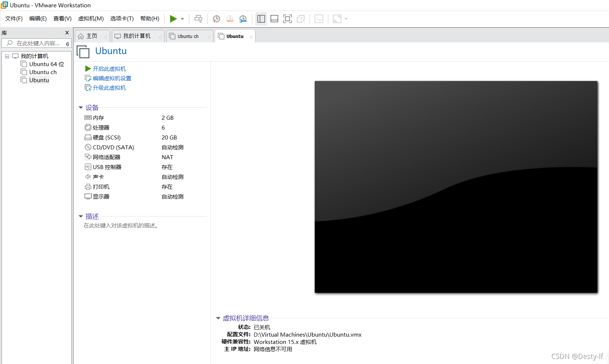
Task: Click the green power-on play icon in toolbar
Action: pyautogui.click(x=173, y=19)
